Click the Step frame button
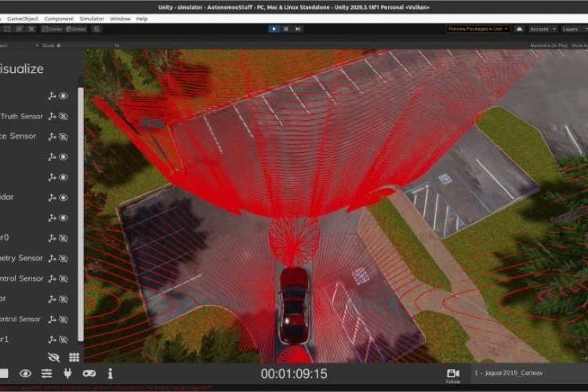Image resolution: width=588 pixels, height=392 pixels. (299, 29)
